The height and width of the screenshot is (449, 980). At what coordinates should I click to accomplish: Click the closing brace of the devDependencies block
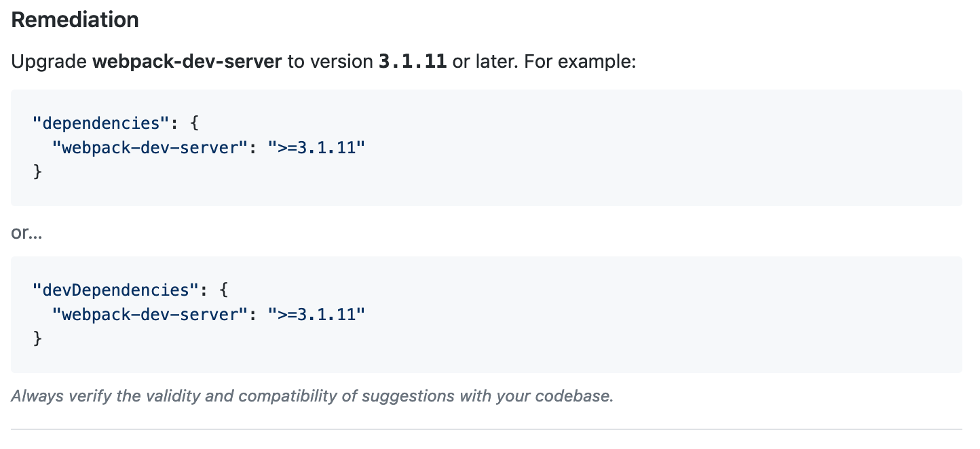pos(37,338)
